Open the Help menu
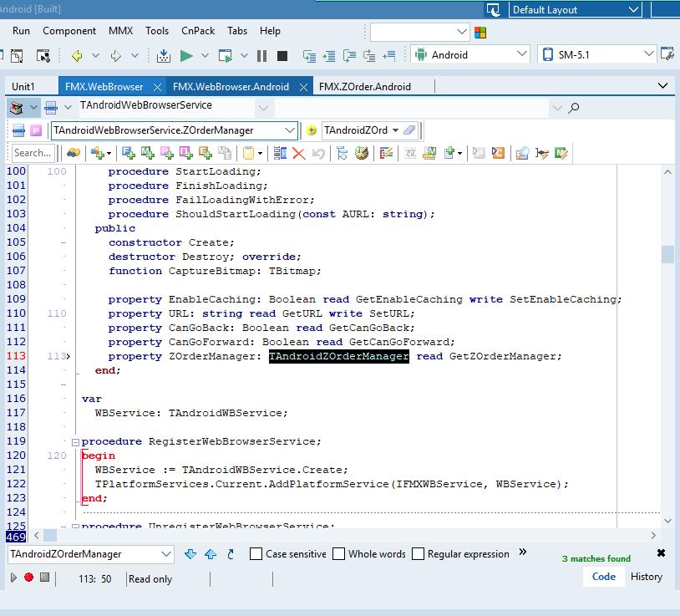 (x=270, y=31)
